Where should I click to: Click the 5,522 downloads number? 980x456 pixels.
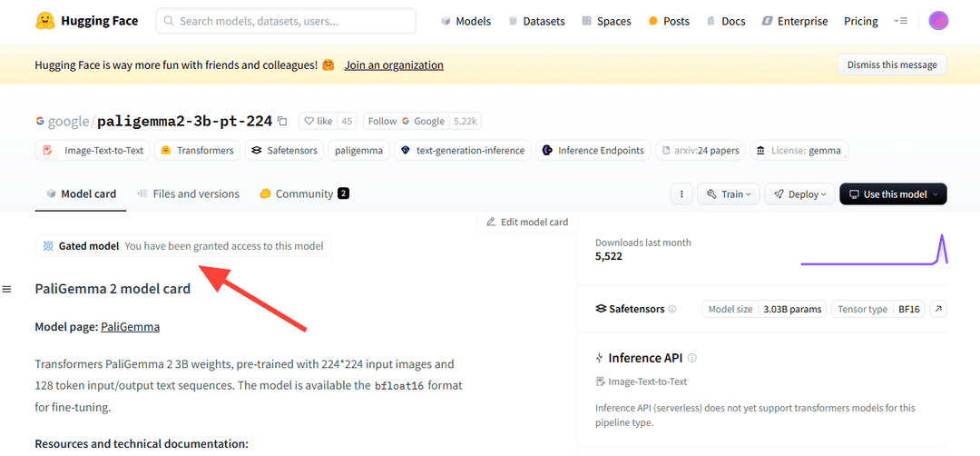[609, 256]
